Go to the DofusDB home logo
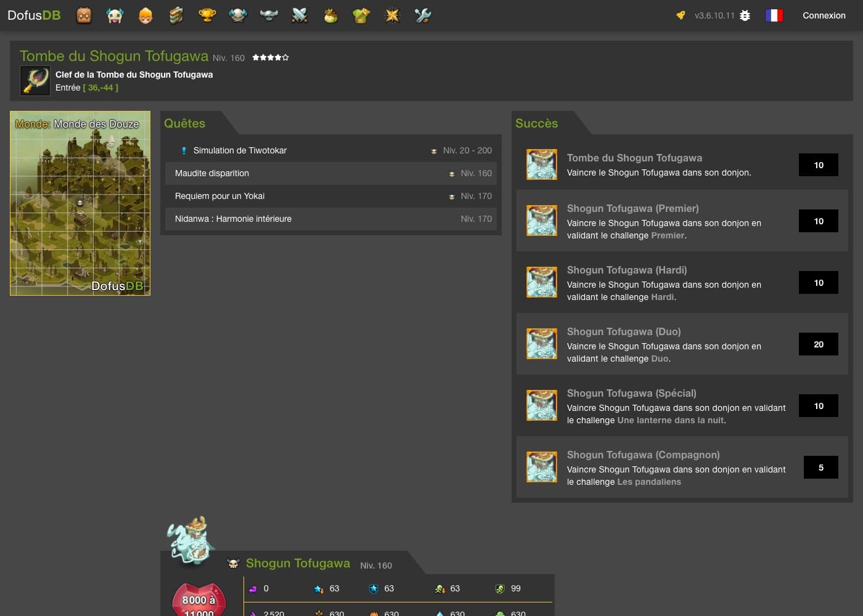 pos(34,15)
